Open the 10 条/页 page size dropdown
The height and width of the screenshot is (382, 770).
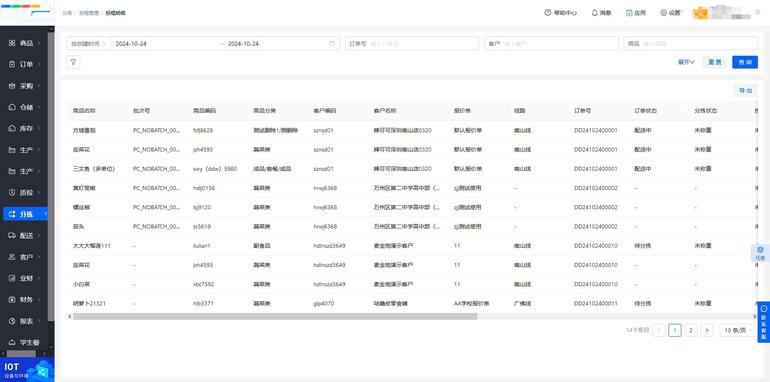(738, 330)
